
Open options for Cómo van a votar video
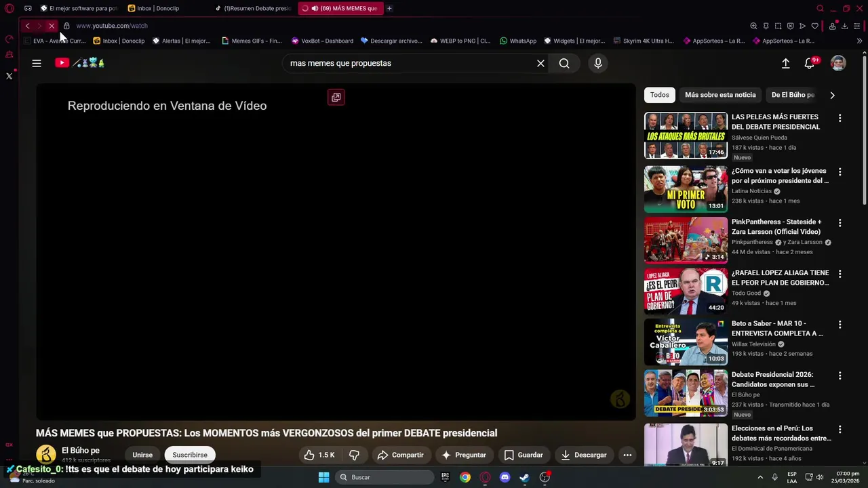pos(840,172)
